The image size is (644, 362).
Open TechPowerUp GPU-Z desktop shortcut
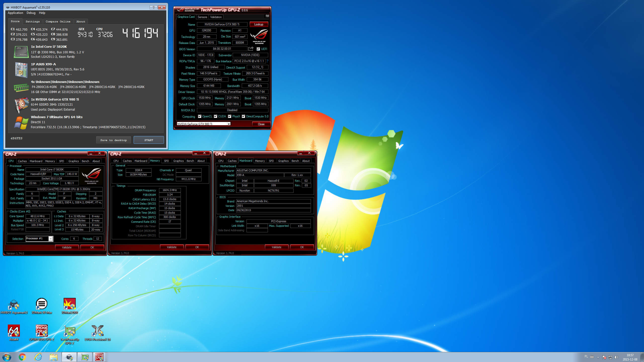coord(69,334)
